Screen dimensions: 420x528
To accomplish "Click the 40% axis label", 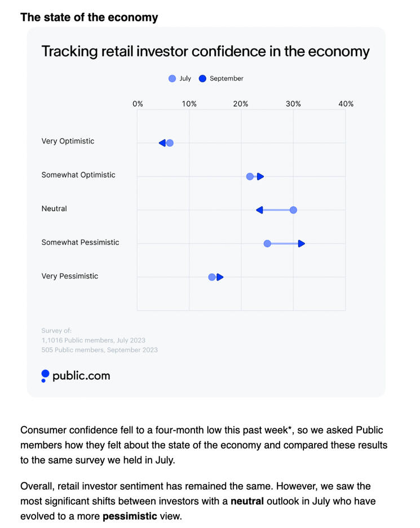I will point(346,104).
